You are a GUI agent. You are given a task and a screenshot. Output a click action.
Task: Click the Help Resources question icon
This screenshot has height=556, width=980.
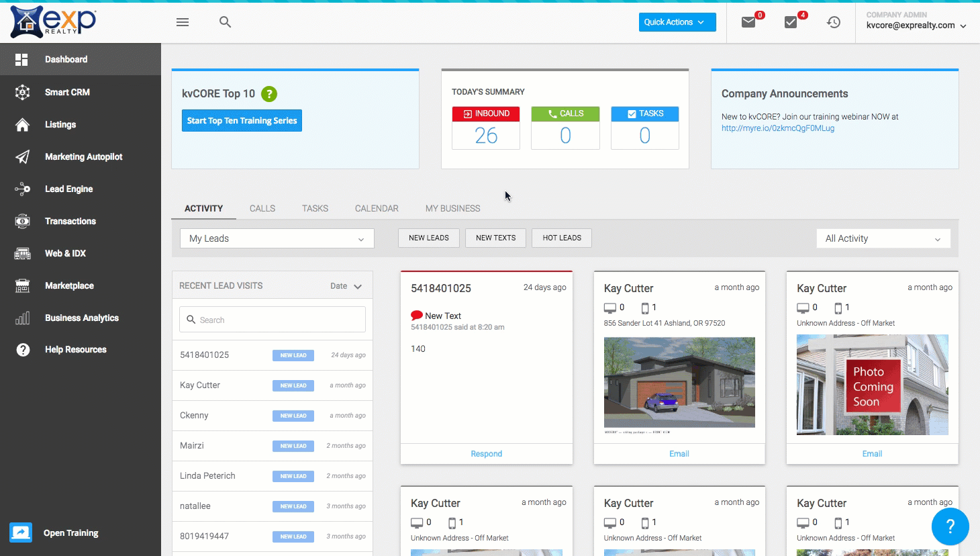(23, 350)
